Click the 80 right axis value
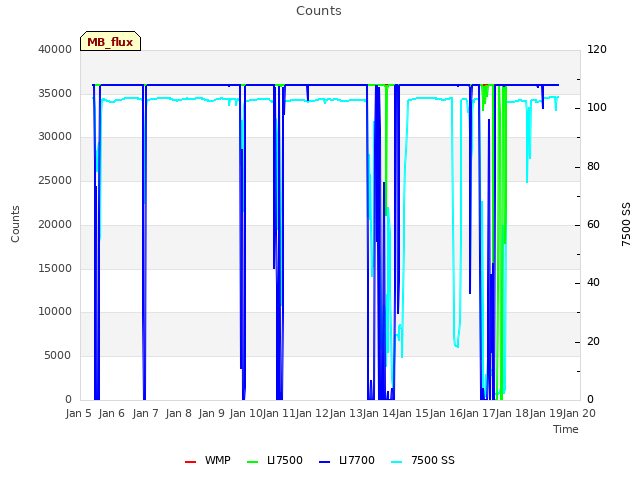Viewport: 640px width, 480px height. pos(593,167)
